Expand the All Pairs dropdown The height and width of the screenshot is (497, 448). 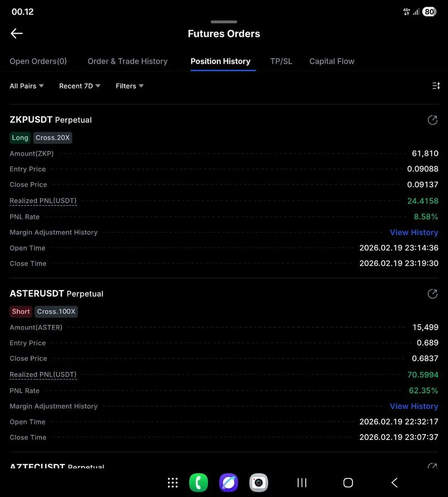point(27,86)
